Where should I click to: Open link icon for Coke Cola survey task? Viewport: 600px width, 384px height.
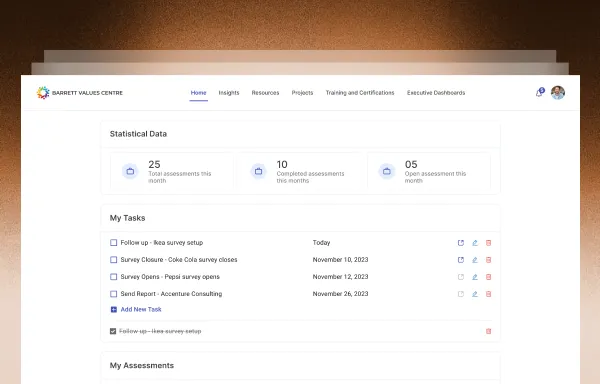pyautogui.click(x=461, y=260)
